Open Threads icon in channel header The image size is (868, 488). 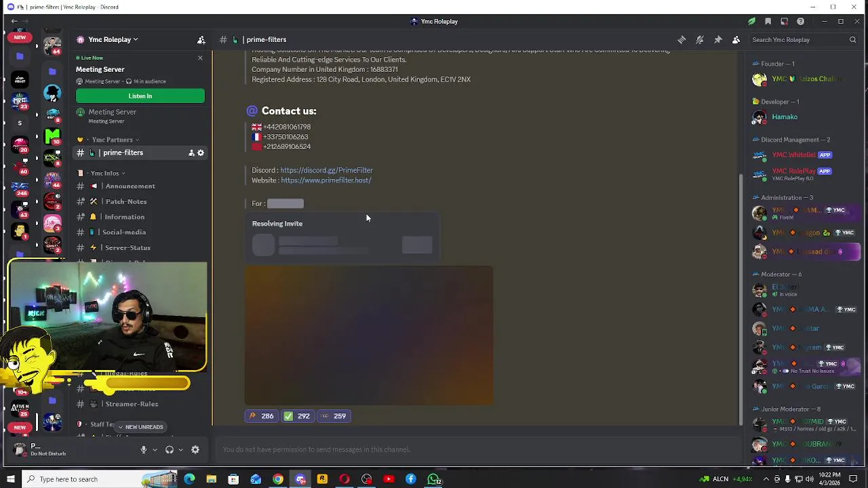(x=682, y=39)
